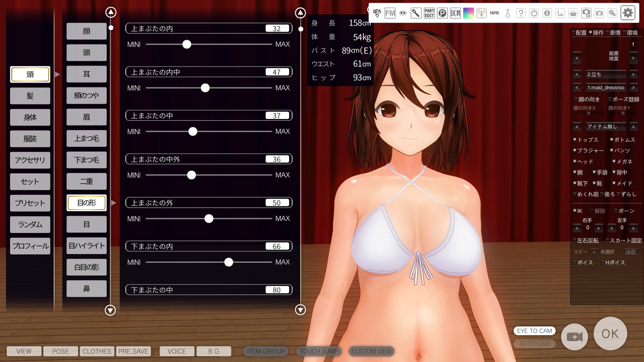644x362 pixels.
Task: Open the info icon in toolbar
Action: (x=547, y=13)
